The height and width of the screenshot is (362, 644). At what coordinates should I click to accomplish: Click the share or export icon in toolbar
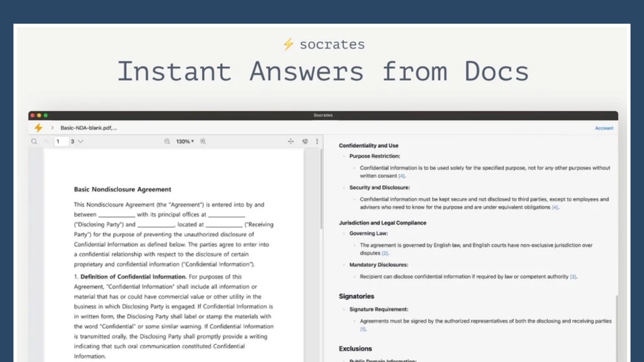click(305, 141)
